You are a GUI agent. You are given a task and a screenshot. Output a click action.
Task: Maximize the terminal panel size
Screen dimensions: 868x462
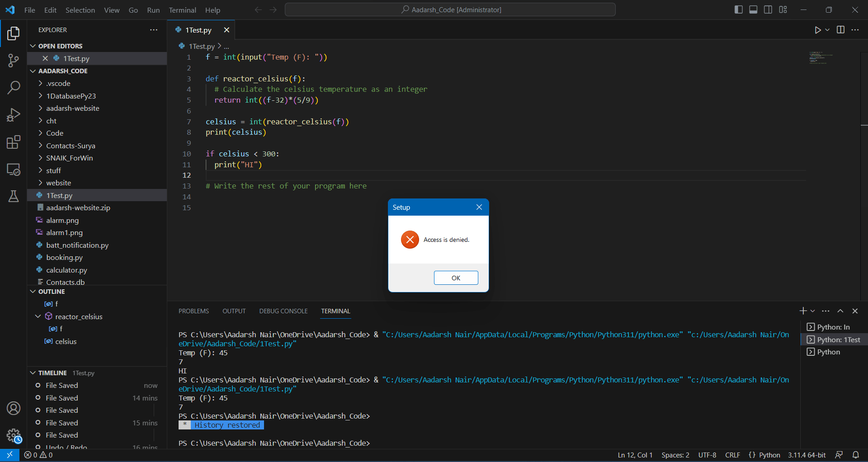[x=840, y=311]
